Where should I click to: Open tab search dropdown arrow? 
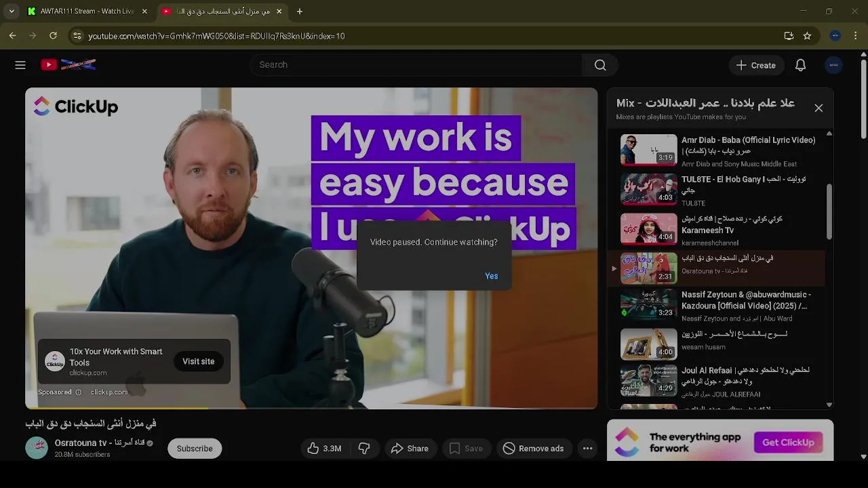click(12, 11)
